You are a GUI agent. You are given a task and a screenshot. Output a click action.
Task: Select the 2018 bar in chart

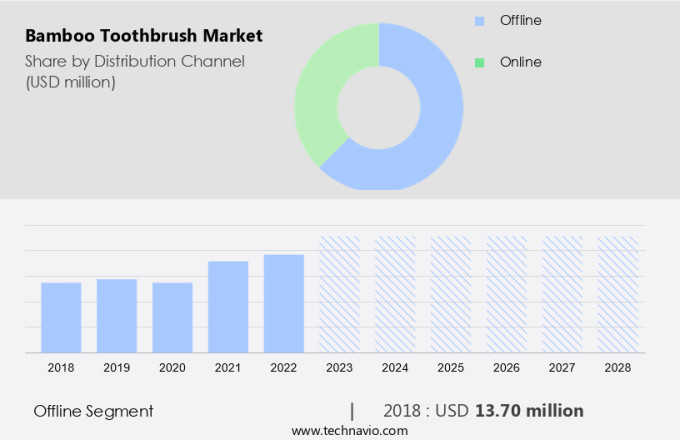click(x=61, y=317)
